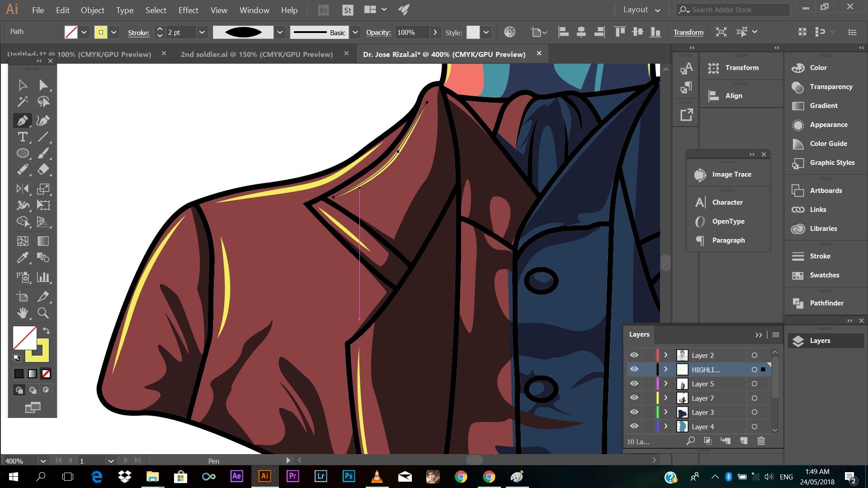Select the Direct Selection tool
The image size is (868, 488).
pyautogui.click(x=43, y=85)
